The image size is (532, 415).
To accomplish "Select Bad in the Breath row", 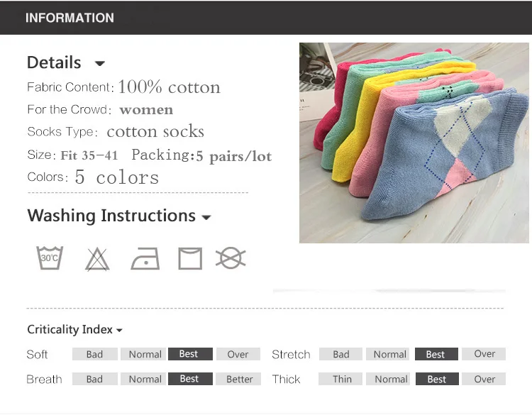I will tap(94, 379).
